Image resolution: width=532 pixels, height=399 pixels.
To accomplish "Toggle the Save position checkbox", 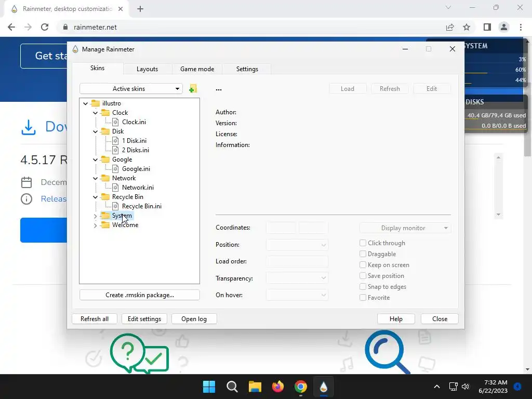I will (x=363, y=276).
